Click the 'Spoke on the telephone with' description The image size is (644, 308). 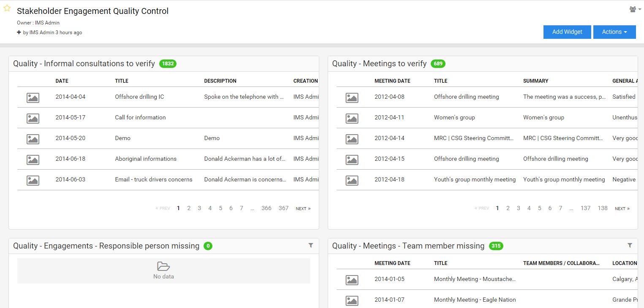coord(244,97)
